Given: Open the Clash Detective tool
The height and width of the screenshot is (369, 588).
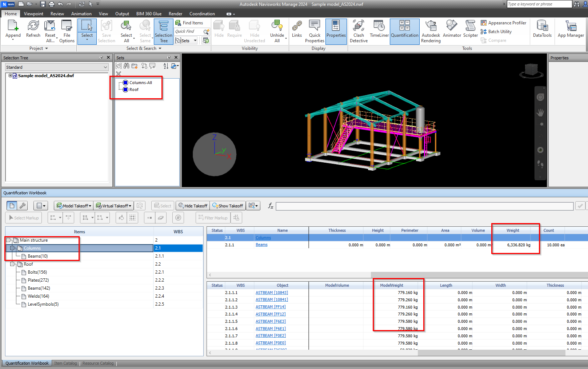Looking at the screenshot, I should (x=358, y=31).
